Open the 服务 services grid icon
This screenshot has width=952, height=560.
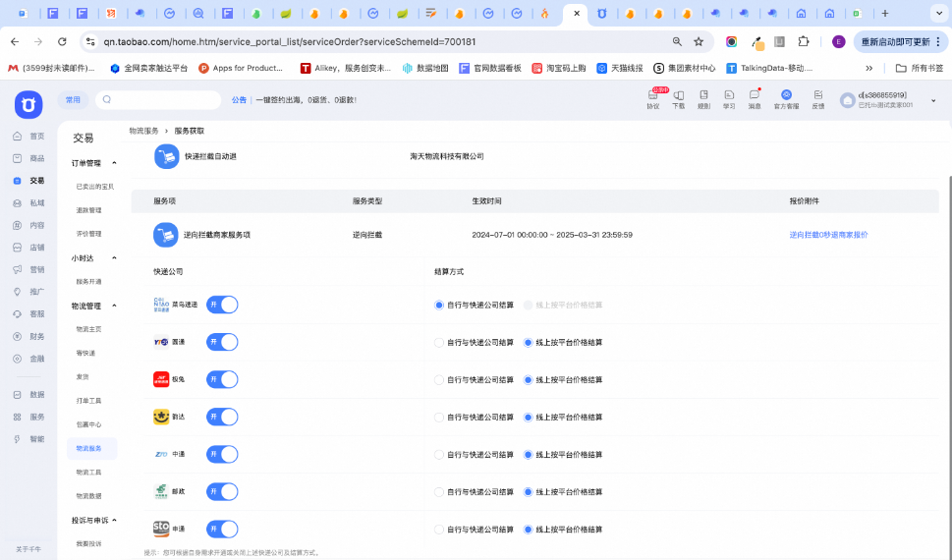pos(17,417)
